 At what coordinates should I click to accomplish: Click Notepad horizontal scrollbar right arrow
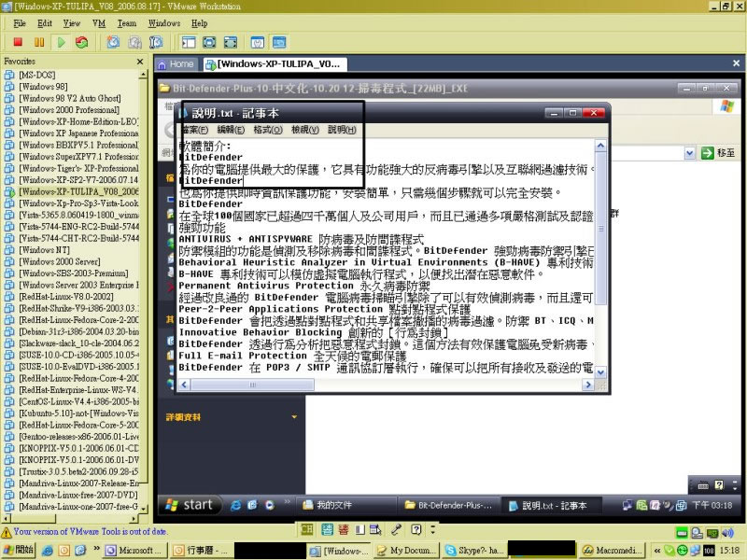click(x=588, y=385)
